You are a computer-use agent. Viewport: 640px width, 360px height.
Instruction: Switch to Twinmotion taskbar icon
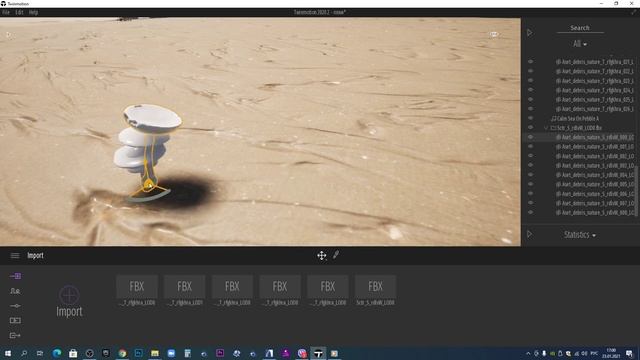(318, 353)
